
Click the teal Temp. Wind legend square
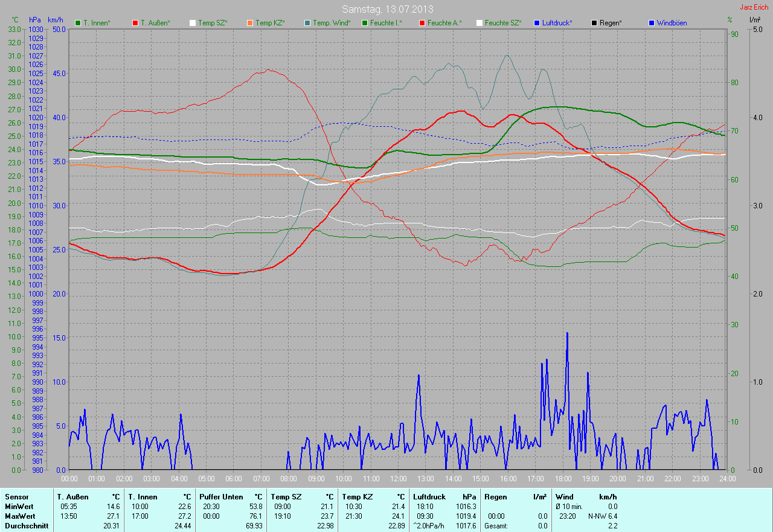(307, 23)
